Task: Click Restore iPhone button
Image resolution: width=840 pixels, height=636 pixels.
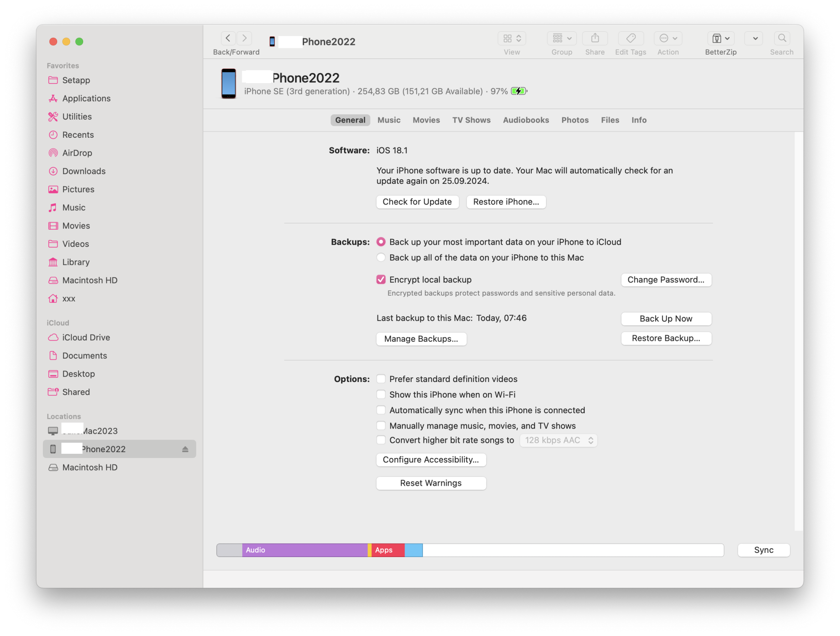Action: (506, 202)
